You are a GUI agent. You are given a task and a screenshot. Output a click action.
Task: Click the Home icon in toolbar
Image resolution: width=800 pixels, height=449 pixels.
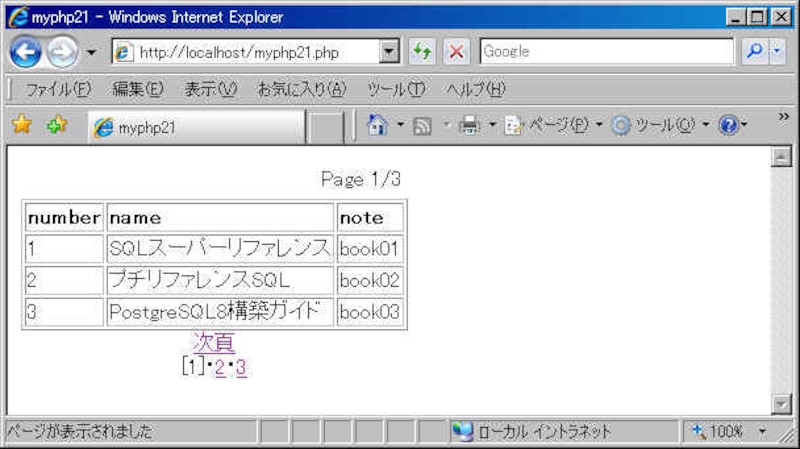(x=377, y=125)
